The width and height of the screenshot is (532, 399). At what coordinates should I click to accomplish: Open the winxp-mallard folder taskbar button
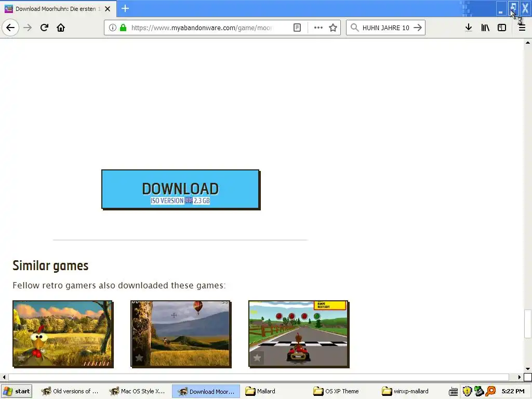[410, 391]
